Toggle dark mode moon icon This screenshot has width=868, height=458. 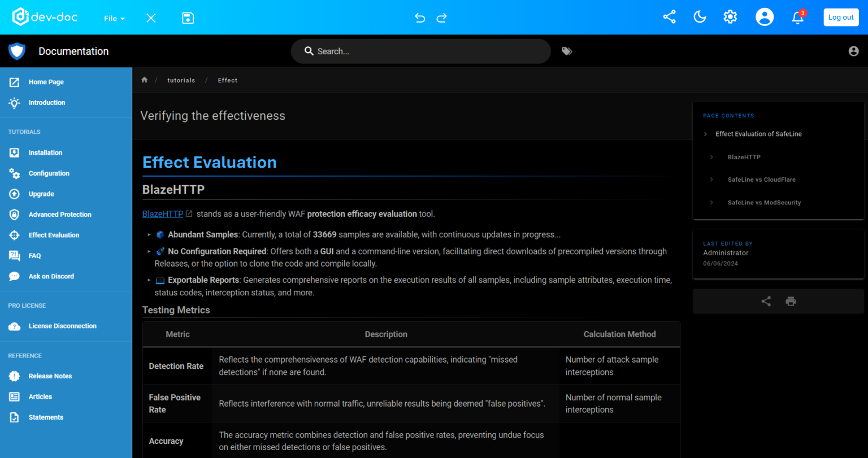point(700,17)
